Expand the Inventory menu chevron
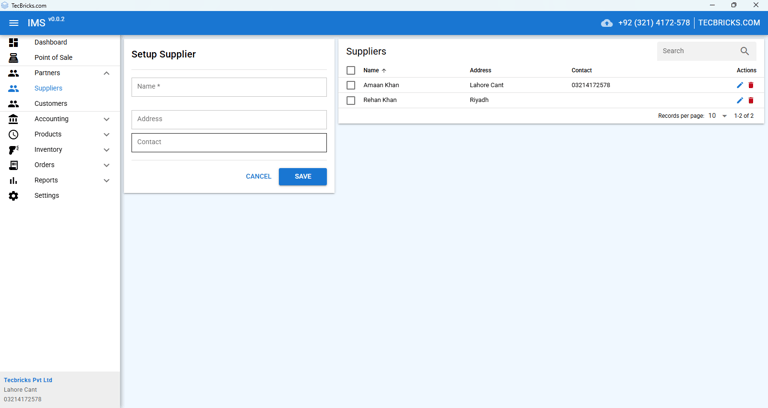This screenshot has width=768, height=408. tap(106, 150)
